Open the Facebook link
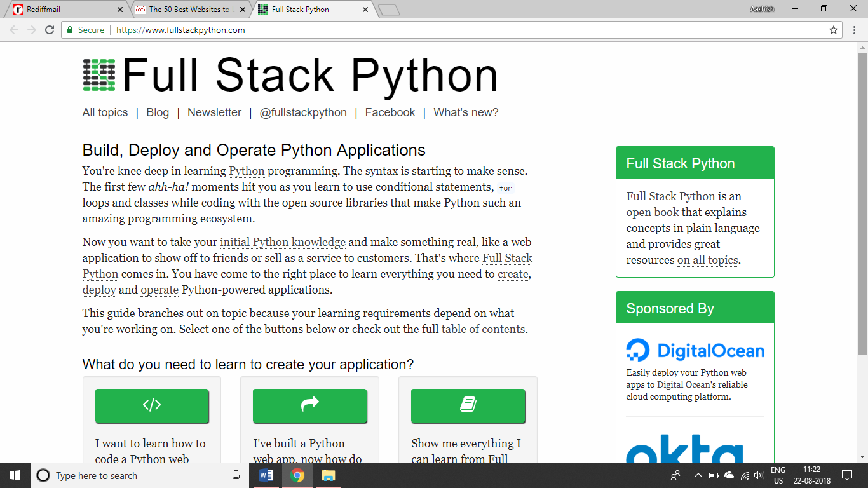The height and width of the screenshot is (488, 868). pyautogui.click(x=390, y=112)
